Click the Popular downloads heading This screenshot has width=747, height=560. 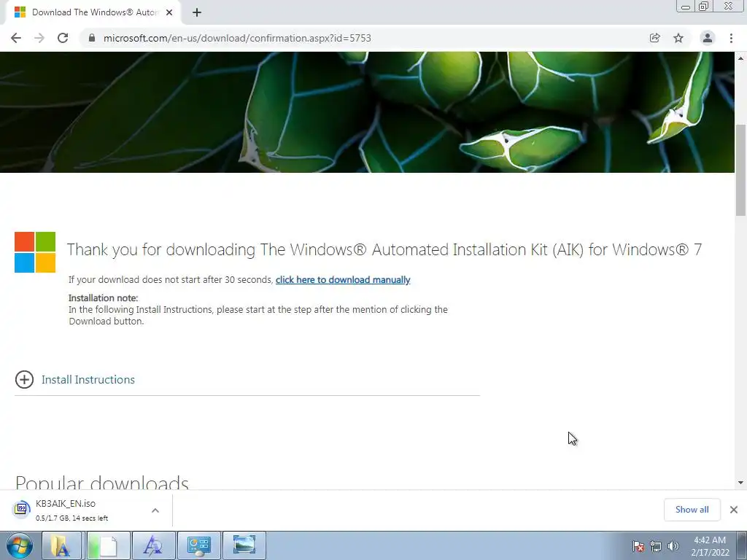click(102, 482)
